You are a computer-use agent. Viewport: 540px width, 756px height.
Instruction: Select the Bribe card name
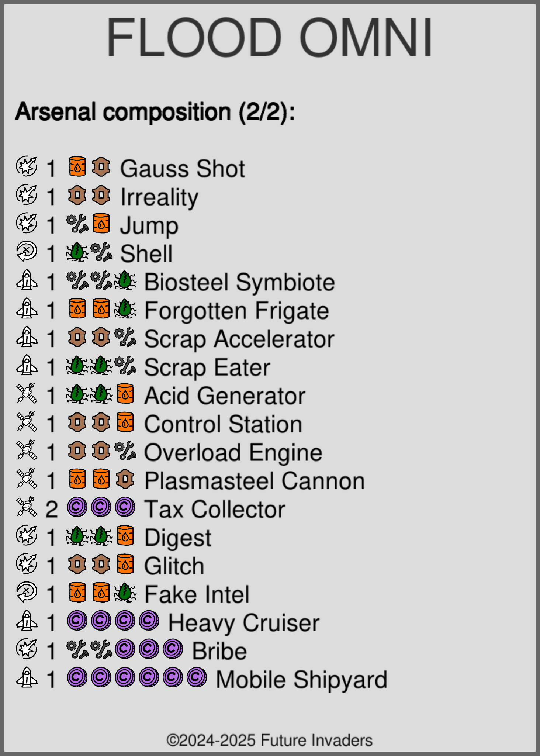(219, 651)
